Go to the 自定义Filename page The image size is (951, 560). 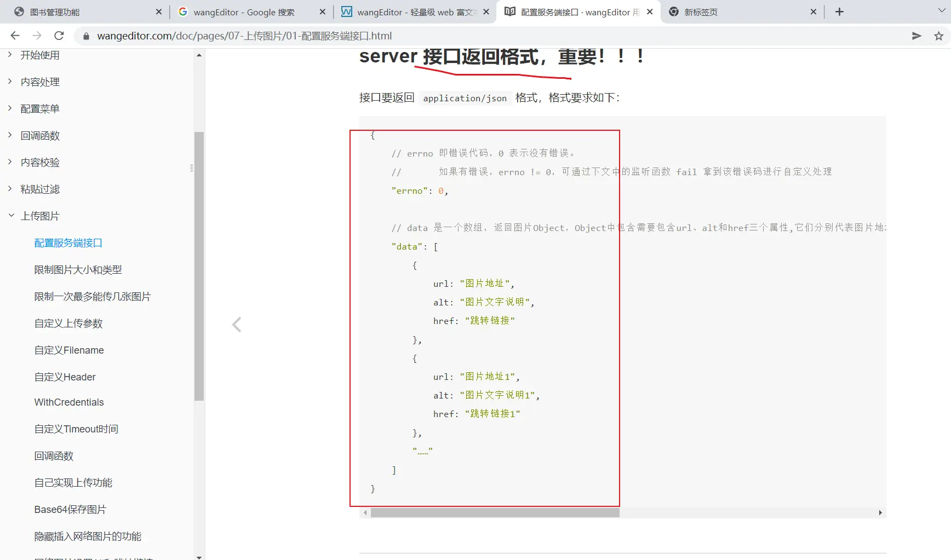coord(69,350)
